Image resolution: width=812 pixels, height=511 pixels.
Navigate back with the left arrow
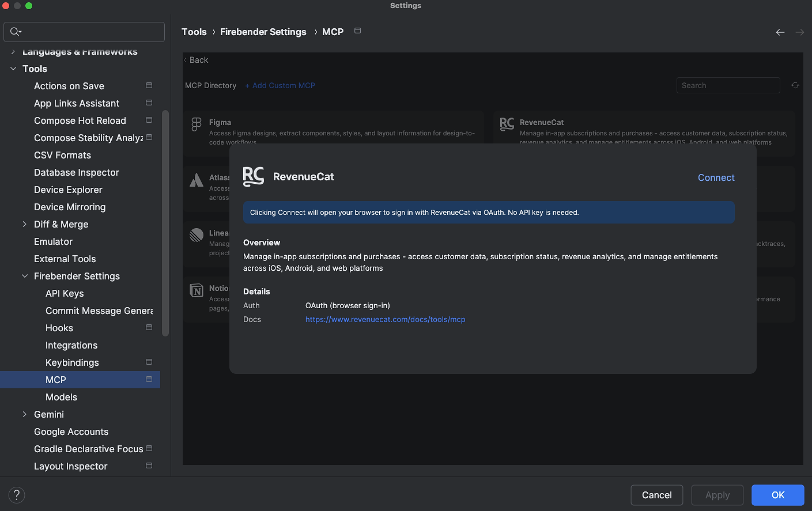point(780,32)
